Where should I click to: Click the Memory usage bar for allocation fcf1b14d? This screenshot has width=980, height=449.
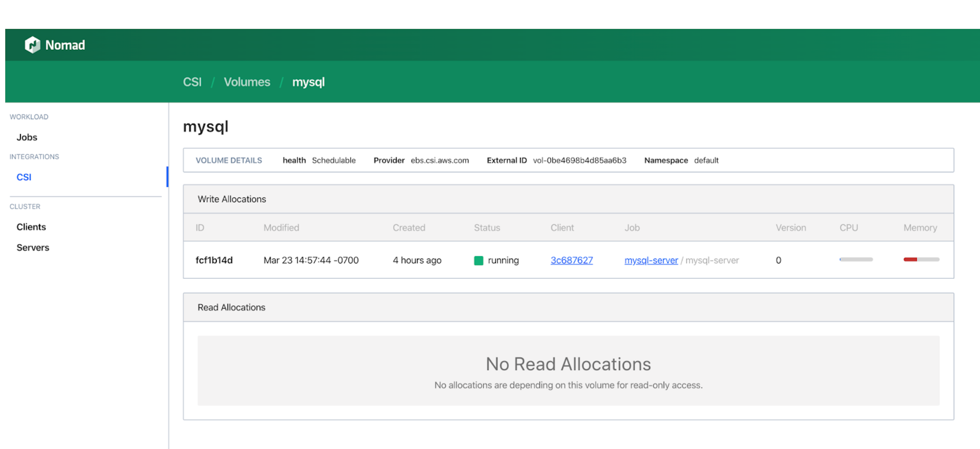point(921,259)
